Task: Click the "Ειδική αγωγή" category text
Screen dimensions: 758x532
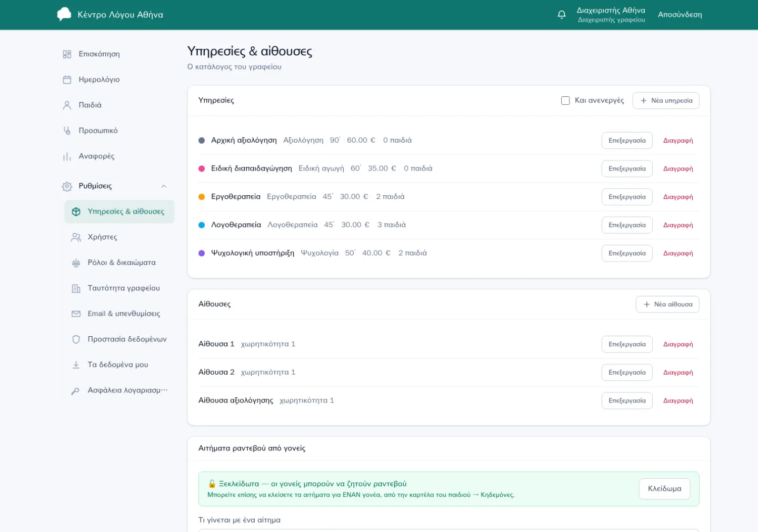Action: pos(321,168)
